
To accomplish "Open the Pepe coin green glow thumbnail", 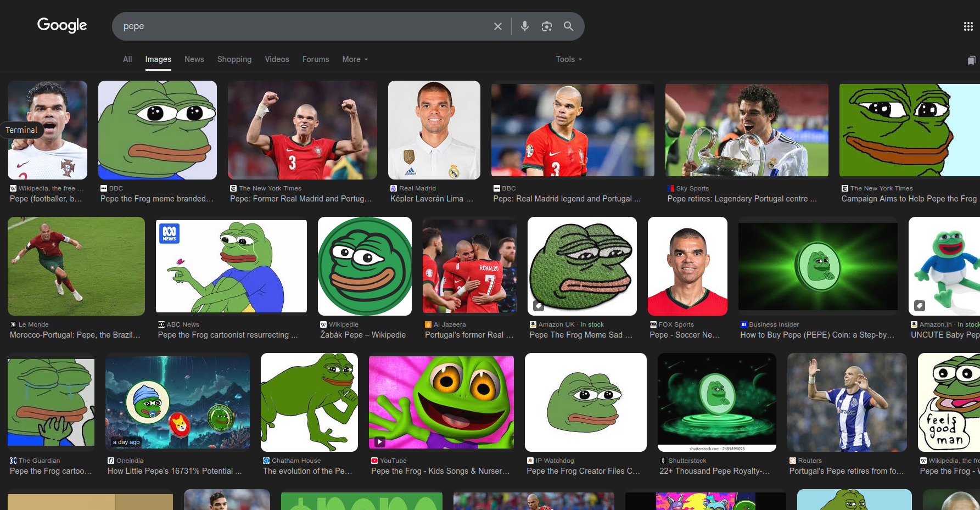I will pyautogui.click(x=818, y=266).
